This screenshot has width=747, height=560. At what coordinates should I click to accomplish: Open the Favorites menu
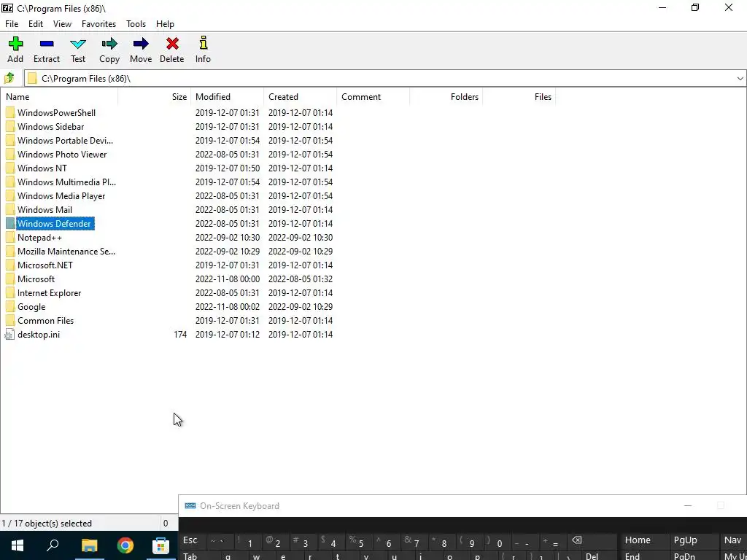tap(98, 24)
